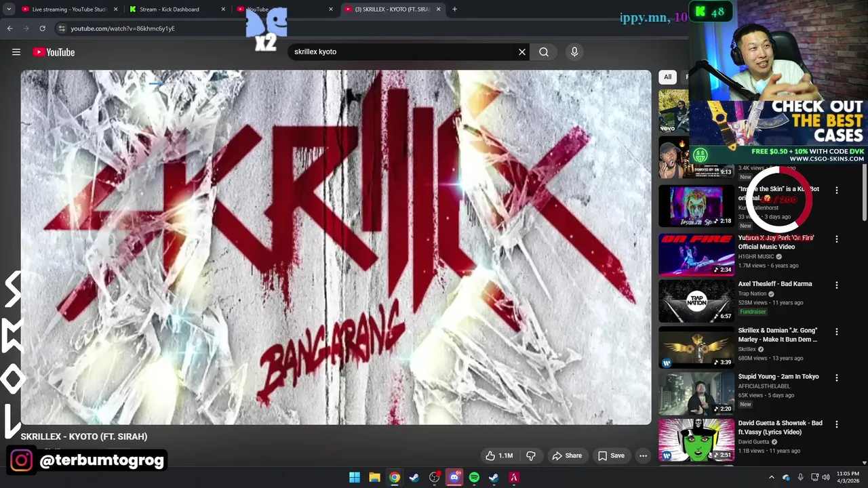This screenshot has width=868, height=488.
Task: Open options for 2am In Tokyo video
Action: pyautogui.click(x=836, y=378)
